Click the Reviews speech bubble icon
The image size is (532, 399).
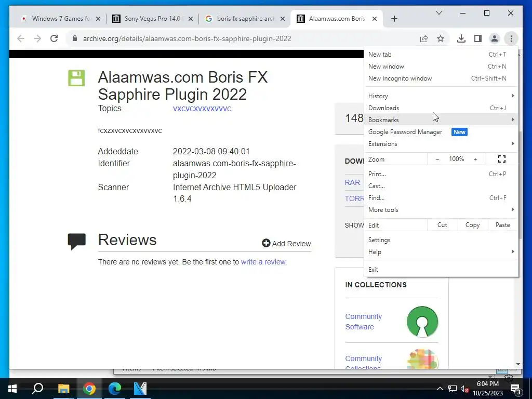[x=77, y=241]
